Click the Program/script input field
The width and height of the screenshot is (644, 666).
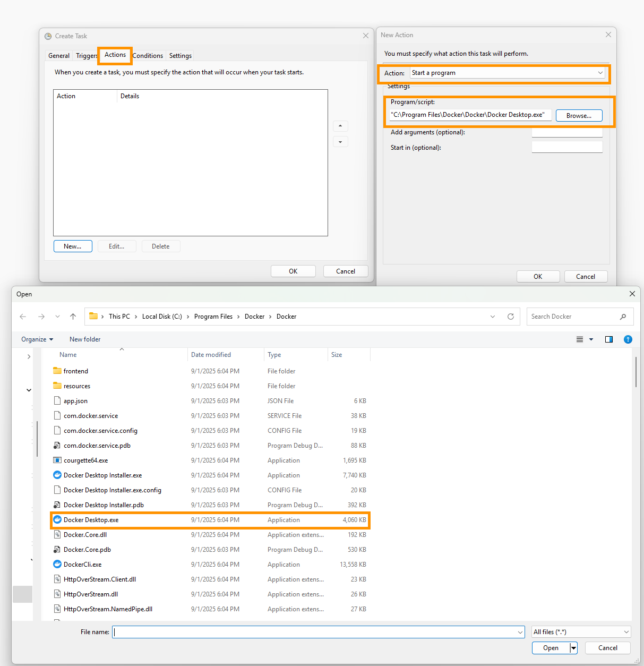click(470, 115)
